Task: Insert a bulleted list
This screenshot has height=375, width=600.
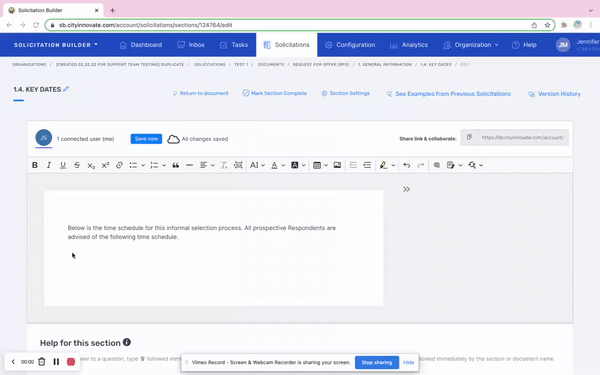Action: point(133,165)
